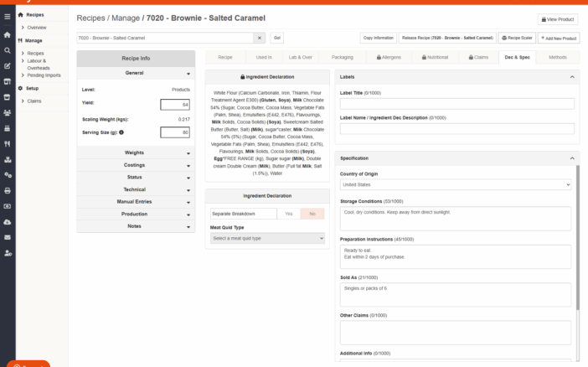Switch to the Used In tab
Screen dimensions: 588x367
[x=264, y=58]
